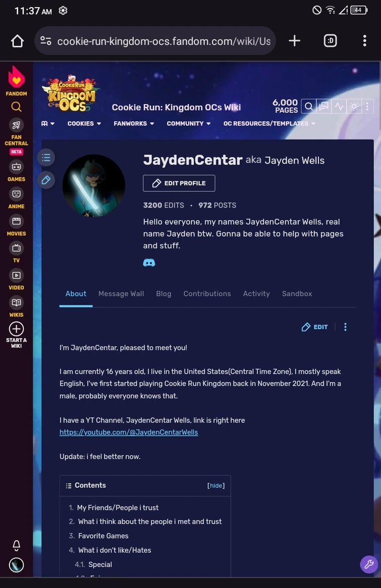Switch to the Message Wall tab

pyautogui.click(x=121, y=294)
